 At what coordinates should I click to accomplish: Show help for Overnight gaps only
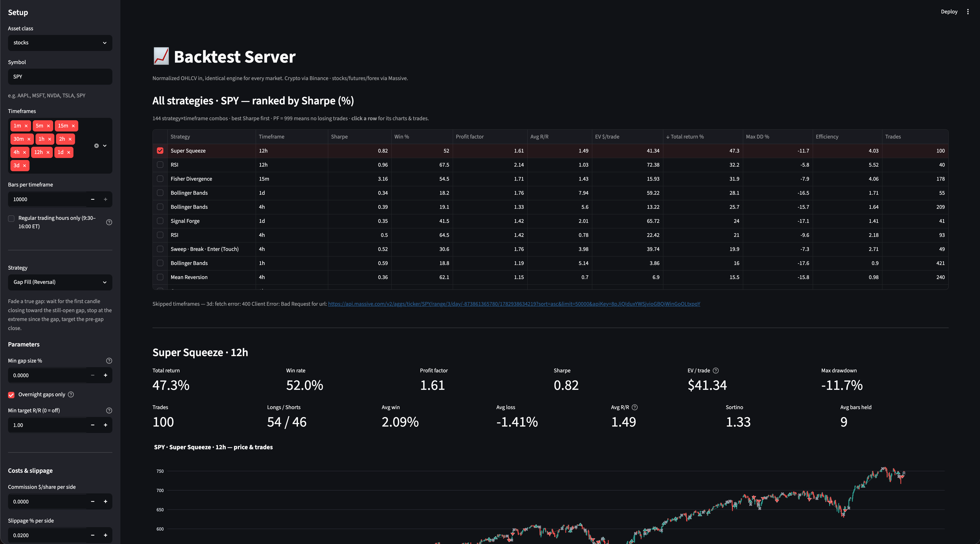click(x=71, y=394)
